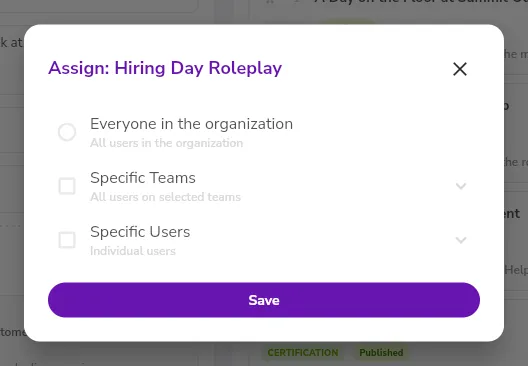Screen dimensions: 528x366
Task: Click the CERTIFICATION tag behind the dialog
Action: coord(303,353)
